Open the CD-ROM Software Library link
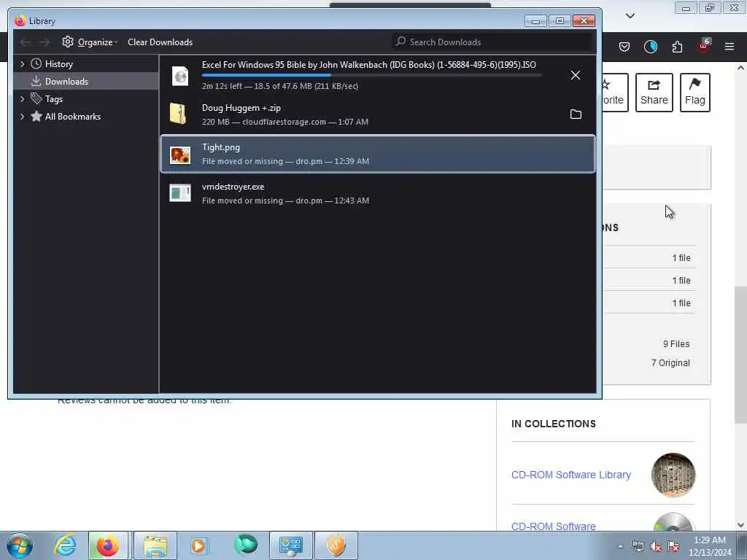 [570, 475]
